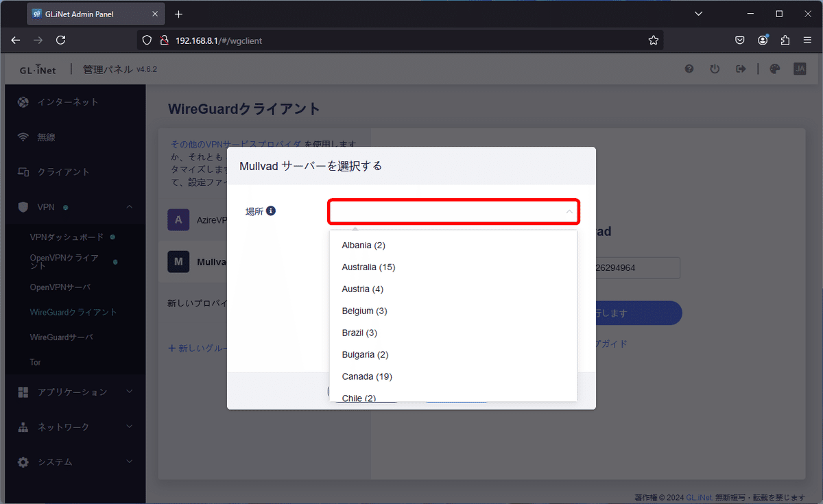Reload the page in browser

point(60,40)
